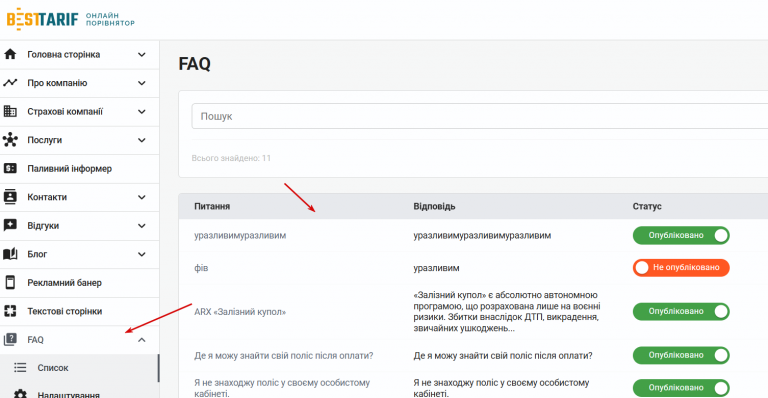The image size is (768, 398).
Task: Click the Статус column header
Action: pos(647,206)
